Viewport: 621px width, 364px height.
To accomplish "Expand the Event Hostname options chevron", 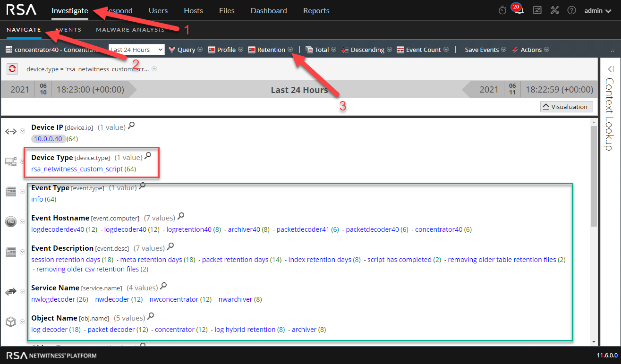I will click(x=22, y=222).
